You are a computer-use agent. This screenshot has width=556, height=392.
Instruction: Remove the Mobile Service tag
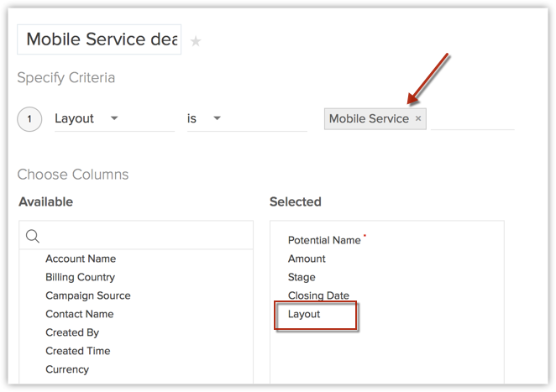(418, 118)
